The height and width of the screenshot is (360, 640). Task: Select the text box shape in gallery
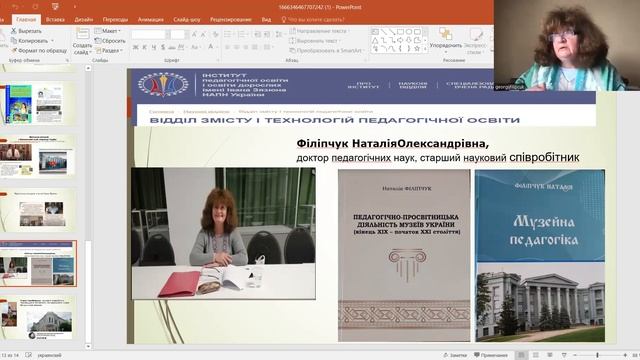tap(375, 31)
